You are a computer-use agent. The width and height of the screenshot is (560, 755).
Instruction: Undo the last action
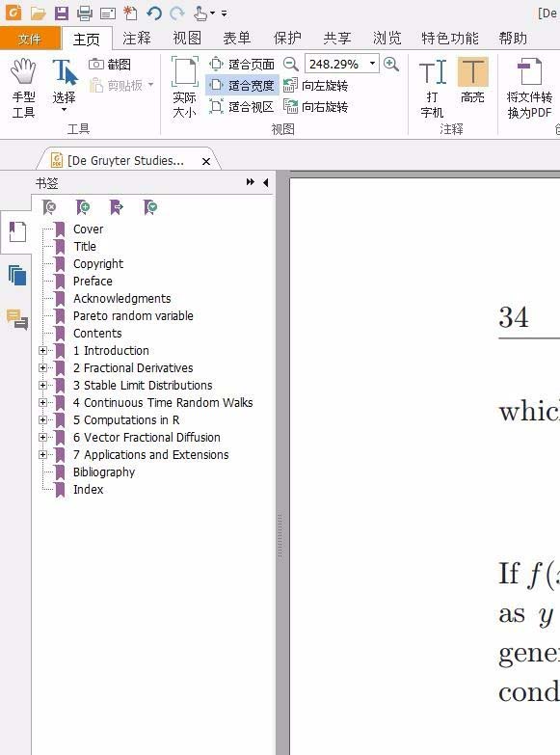154,13
